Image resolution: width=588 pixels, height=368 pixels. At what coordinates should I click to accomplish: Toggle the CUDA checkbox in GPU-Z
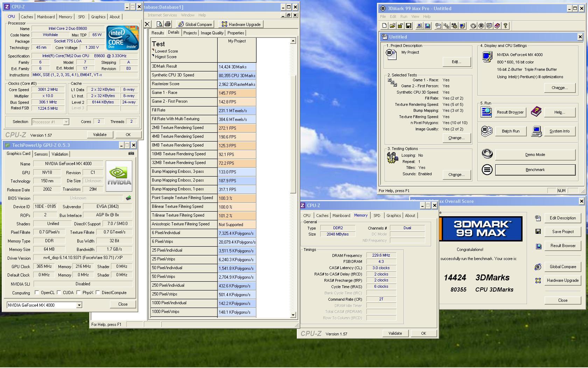(59, 292)
